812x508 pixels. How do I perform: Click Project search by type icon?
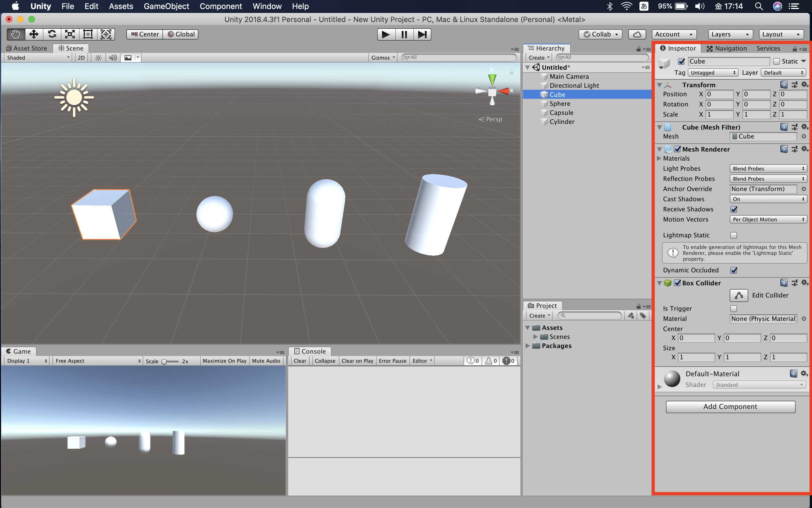point(631,316)
